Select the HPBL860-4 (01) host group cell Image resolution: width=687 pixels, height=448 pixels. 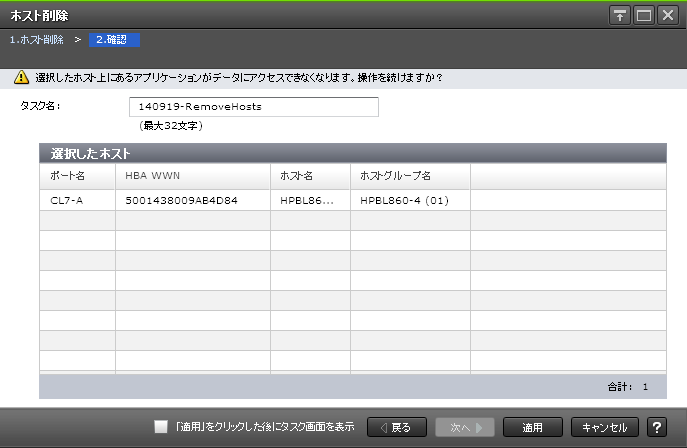pyautogui.click(x=410, y=201)
